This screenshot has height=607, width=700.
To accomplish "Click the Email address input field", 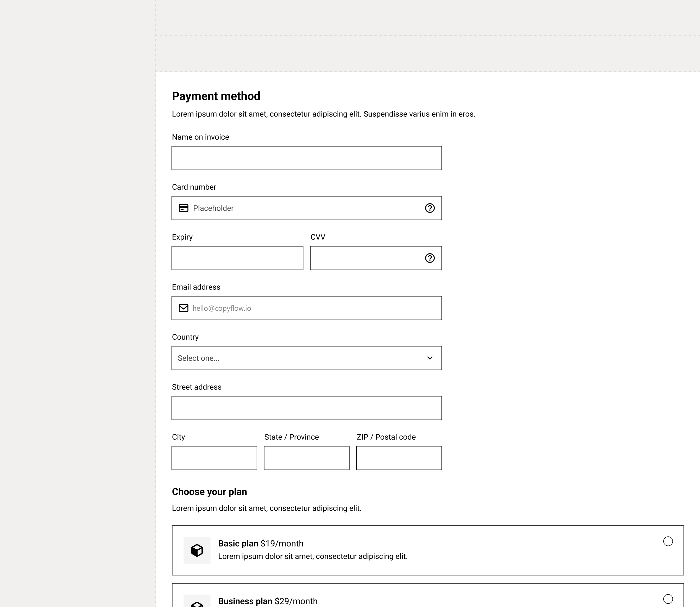I will 306,308.
